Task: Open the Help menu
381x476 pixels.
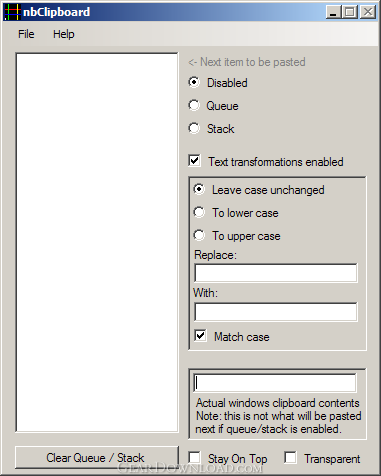Action: [x=64, y=34]
